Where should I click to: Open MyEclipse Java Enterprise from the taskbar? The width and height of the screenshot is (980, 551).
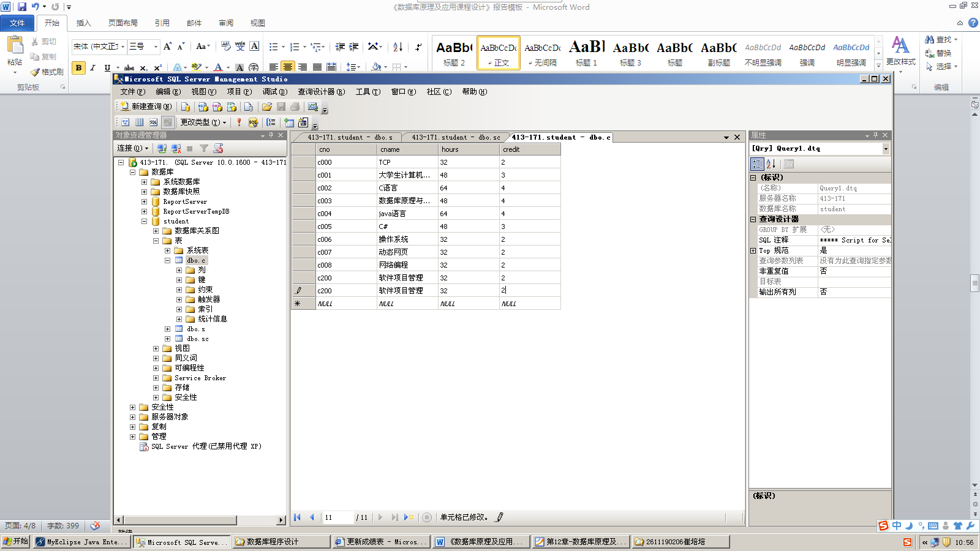82,542
